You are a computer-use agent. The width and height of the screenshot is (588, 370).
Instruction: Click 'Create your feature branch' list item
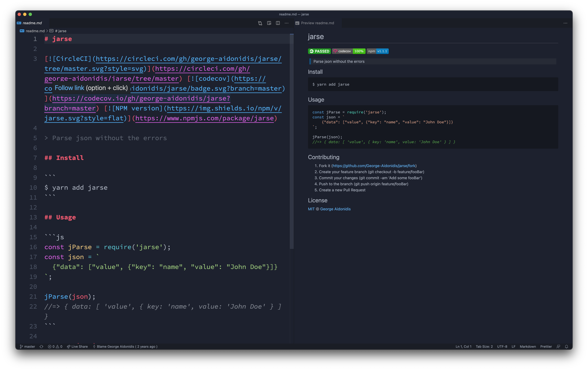371,172
